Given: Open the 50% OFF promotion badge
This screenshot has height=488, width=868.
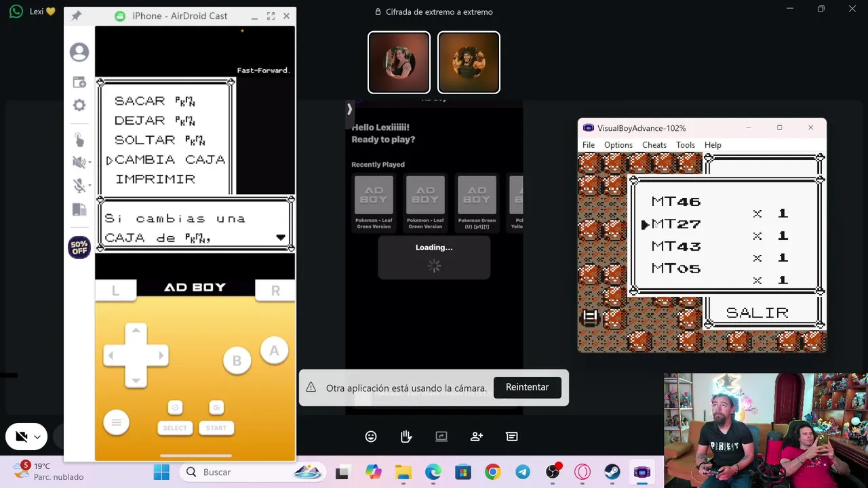Looking at the screenshot, I should (x=79, y=247).
